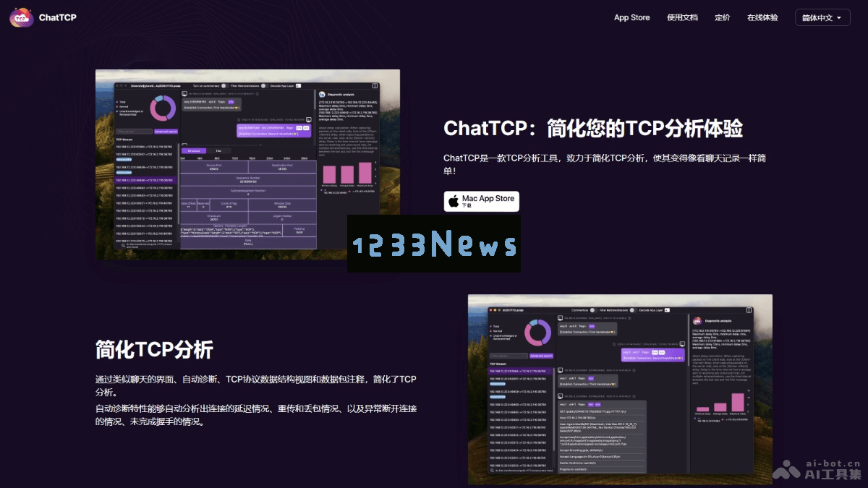Click Advanced search in the lower app screenshot
The width and height of the screenshot is (868, 488).
point(541,356)
